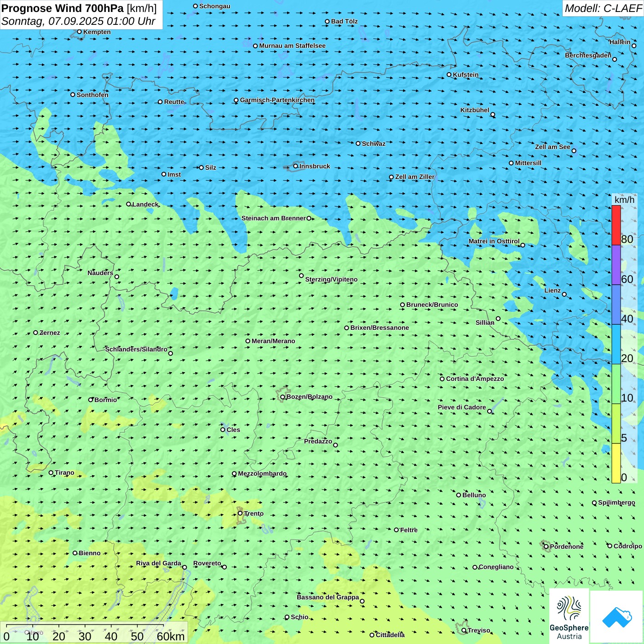Viewport: 644px width, 644px height.
Task: Click the Belluno location dot
Action: 459,495
